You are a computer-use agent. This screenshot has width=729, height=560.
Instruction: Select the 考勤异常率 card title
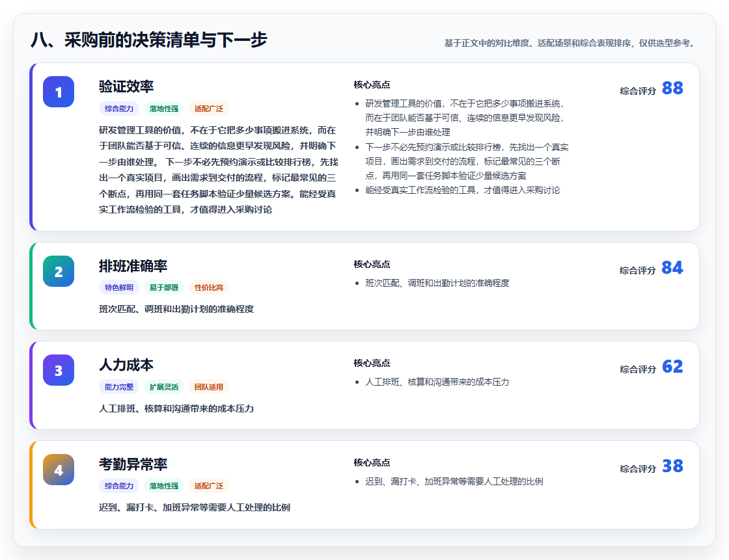133,464
